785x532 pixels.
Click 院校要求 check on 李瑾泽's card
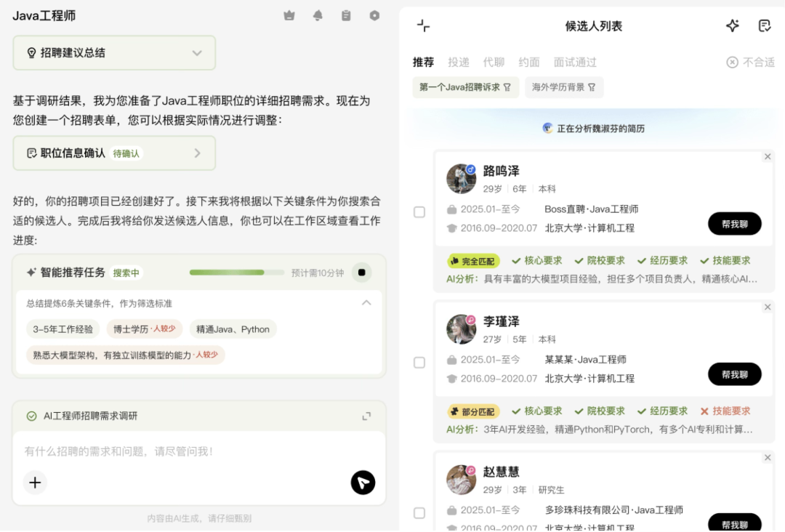coord(599,411)
